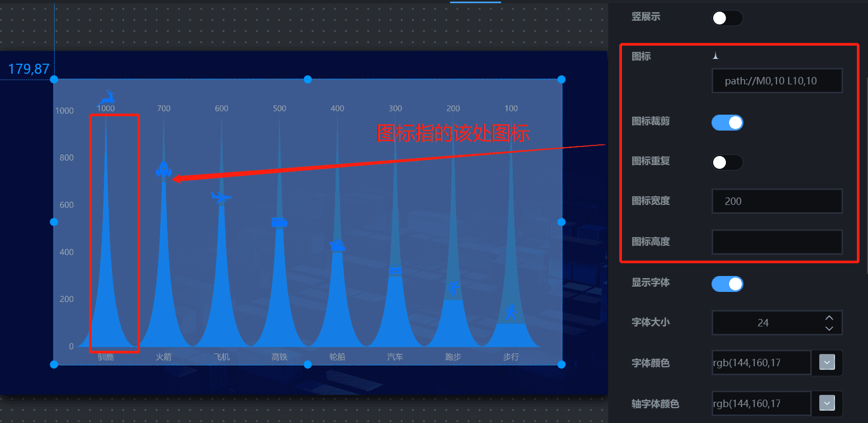
Task: Click the 轴字体颜色 rgb value field
Action: [761, 403]
